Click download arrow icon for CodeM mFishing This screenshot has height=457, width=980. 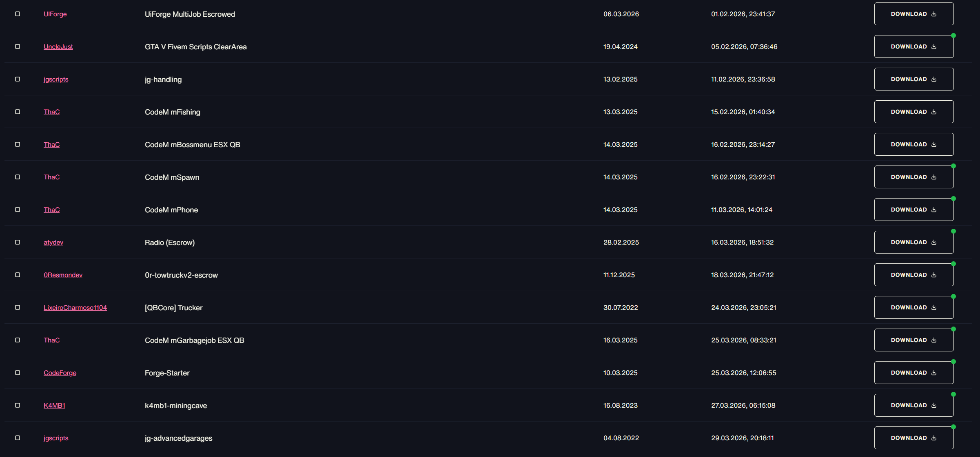point(934,112)
